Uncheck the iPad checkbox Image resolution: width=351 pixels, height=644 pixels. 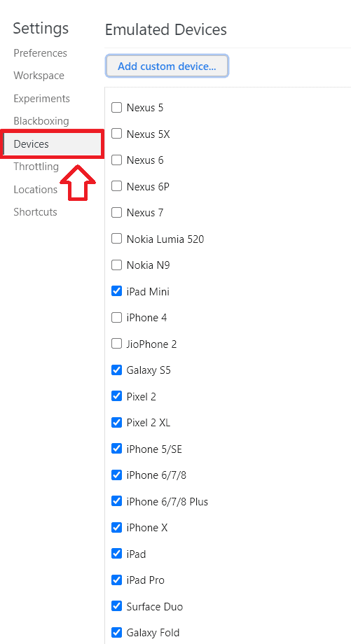[x=117, y=554]
